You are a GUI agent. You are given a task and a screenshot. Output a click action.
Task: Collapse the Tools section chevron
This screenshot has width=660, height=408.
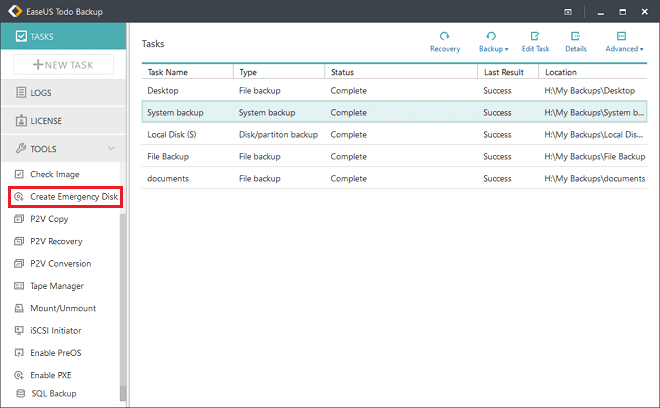coord(111,148)
